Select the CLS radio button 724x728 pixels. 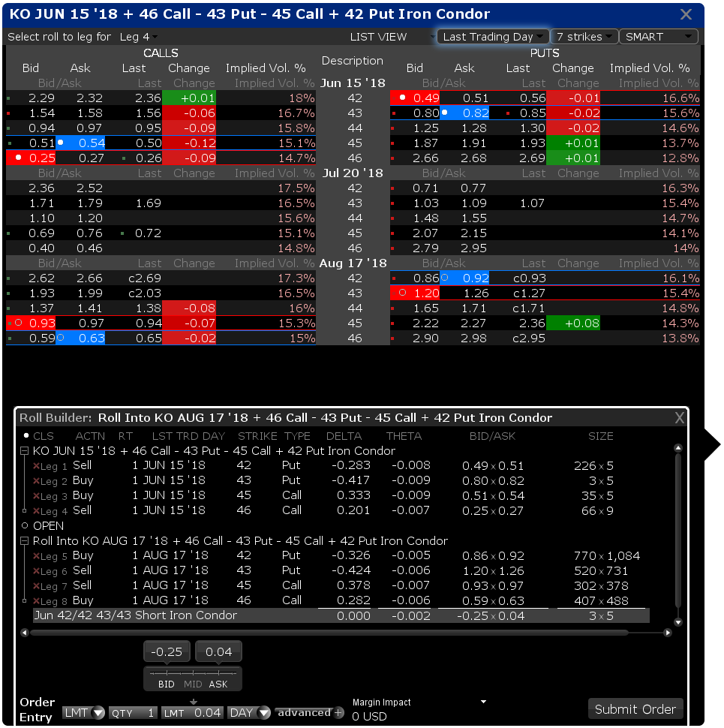pos(26,435)
